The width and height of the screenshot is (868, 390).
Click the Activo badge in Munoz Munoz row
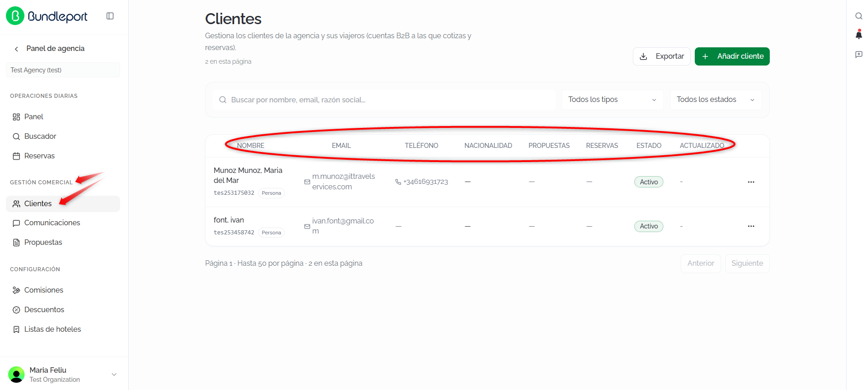coord(649,182)
